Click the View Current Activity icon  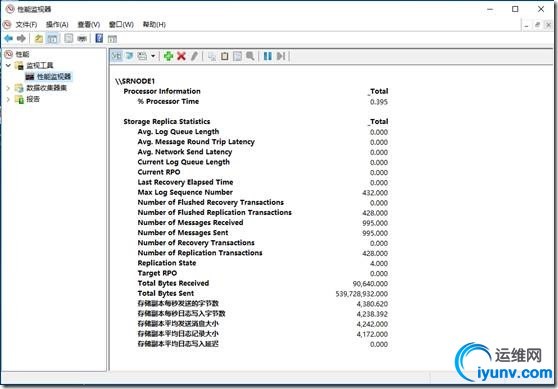[117, 56]
